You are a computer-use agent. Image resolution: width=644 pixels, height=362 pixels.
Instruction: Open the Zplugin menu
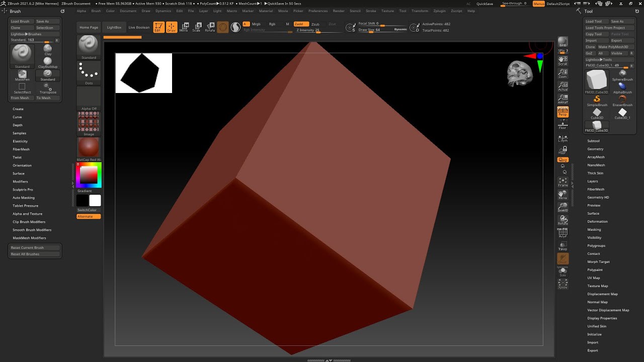[x=439, y=11]
